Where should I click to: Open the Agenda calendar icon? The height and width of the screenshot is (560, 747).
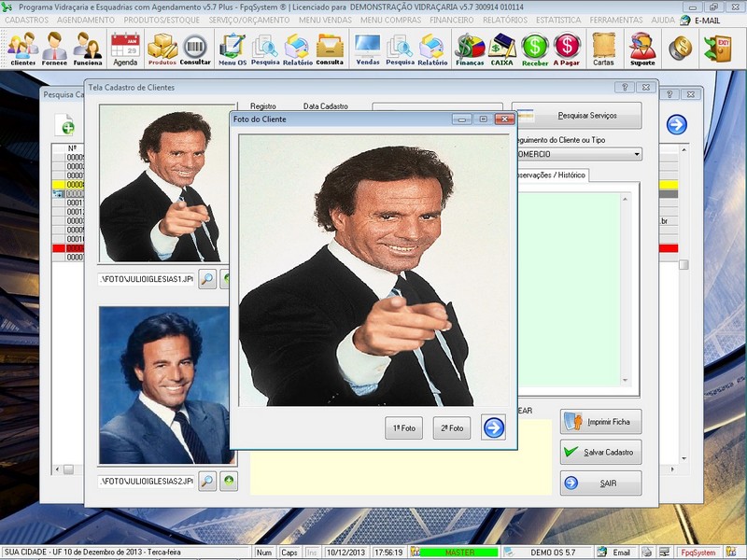coord(125,49)
